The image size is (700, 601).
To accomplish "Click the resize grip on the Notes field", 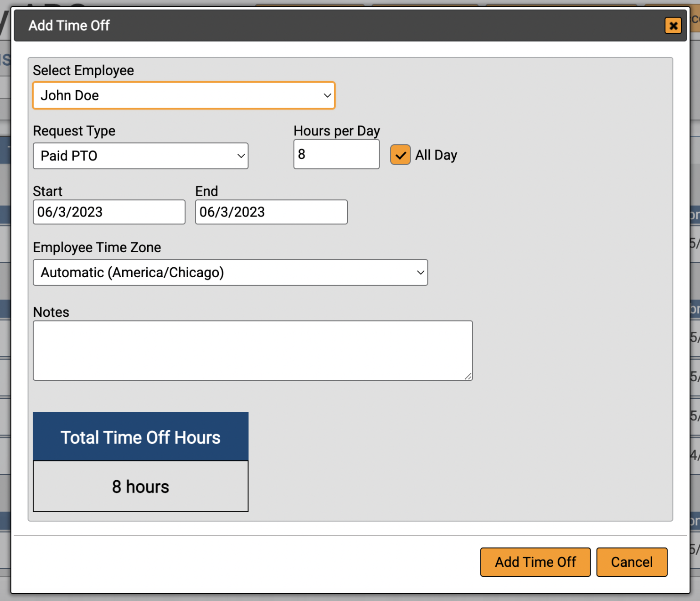I will (469, 377).
